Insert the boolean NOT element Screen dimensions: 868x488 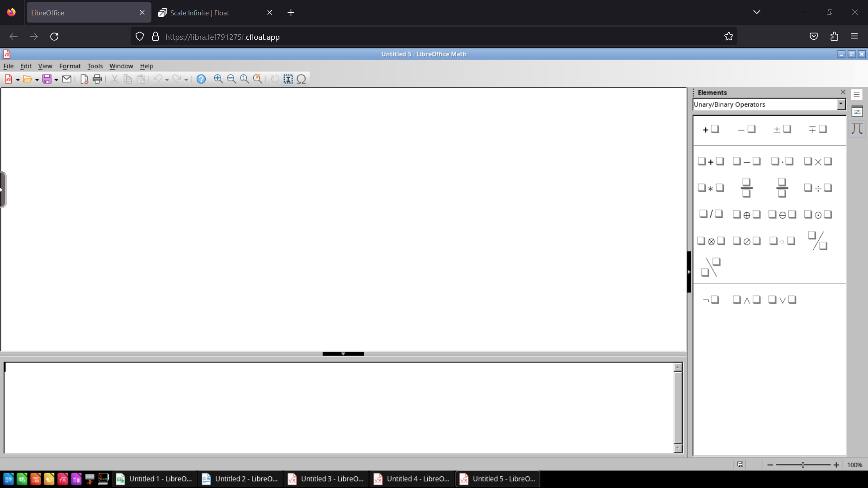pos(711,300)
